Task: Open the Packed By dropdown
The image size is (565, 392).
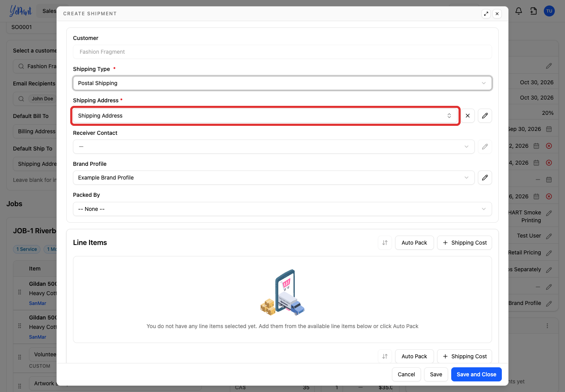Action: (282, 209)
